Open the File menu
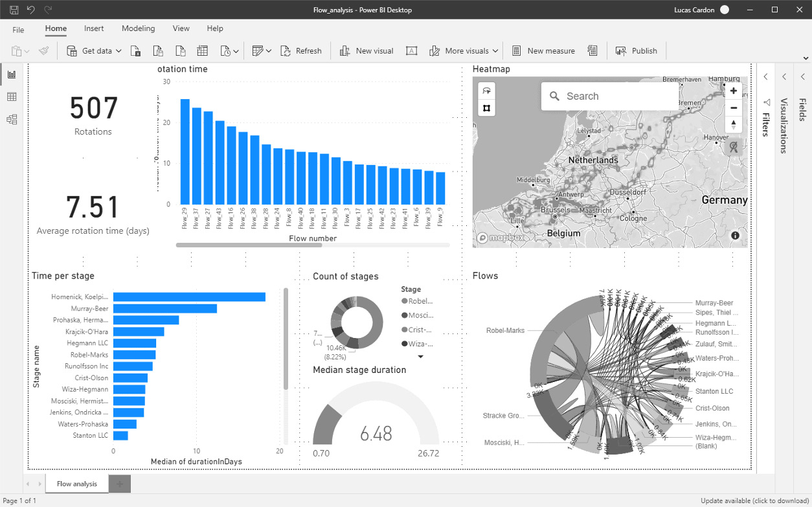Screen dimensions: 812x507 click(18, 30)
